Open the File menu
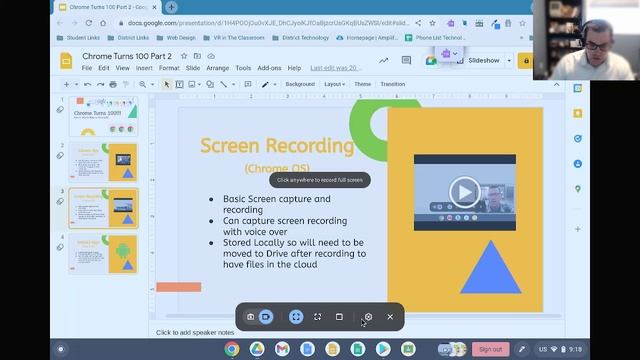 click(x=87, y=68)
